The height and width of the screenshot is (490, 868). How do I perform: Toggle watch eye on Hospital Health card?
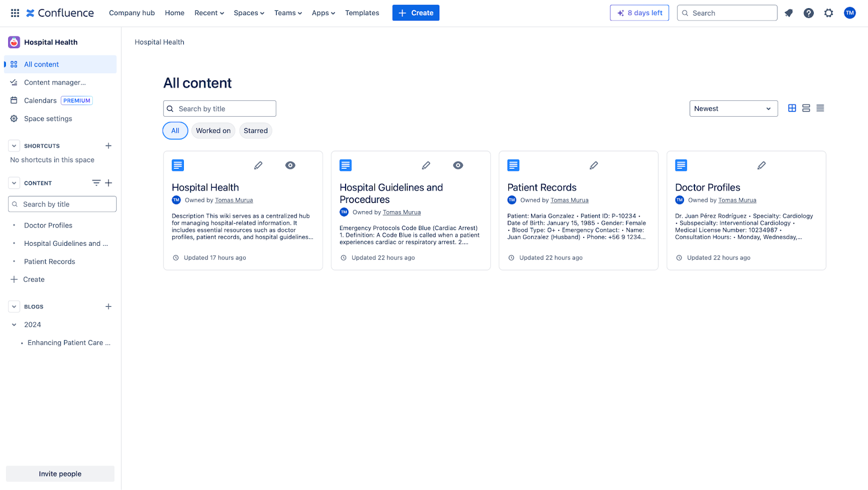click(290, 166)
